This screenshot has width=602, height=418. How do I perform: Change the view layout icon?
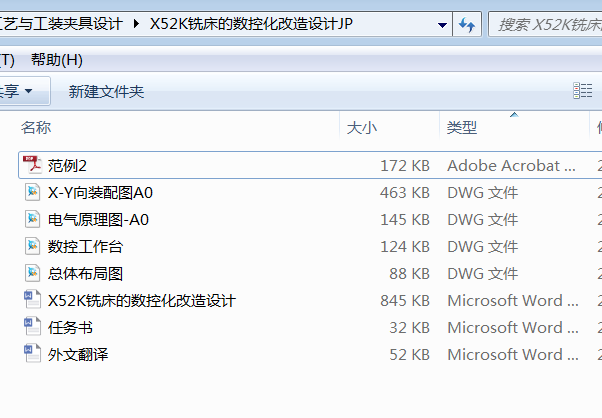pyautogui.click(x=582, y=91)
